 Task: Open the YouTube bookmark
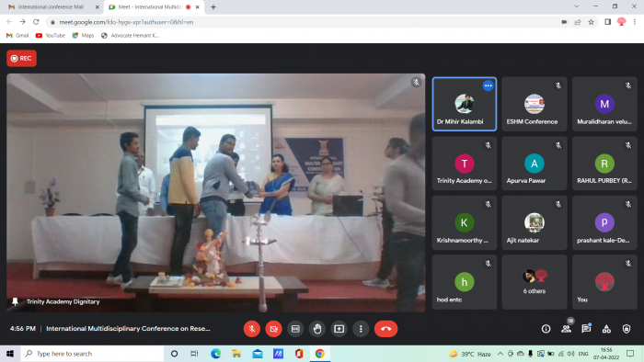[x=51, y=35]
